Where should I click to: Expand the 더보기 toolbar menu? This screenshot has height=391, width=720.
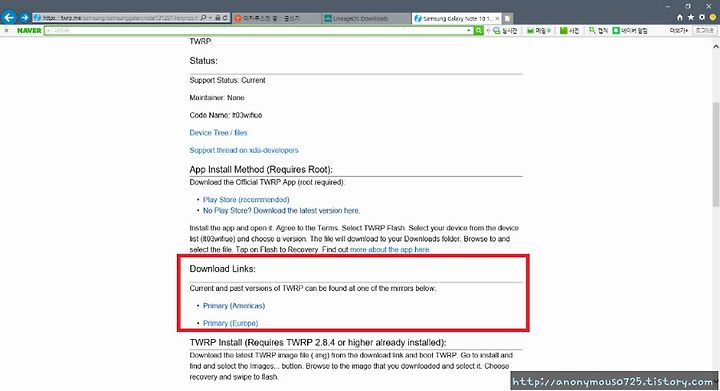click(679, 31)
